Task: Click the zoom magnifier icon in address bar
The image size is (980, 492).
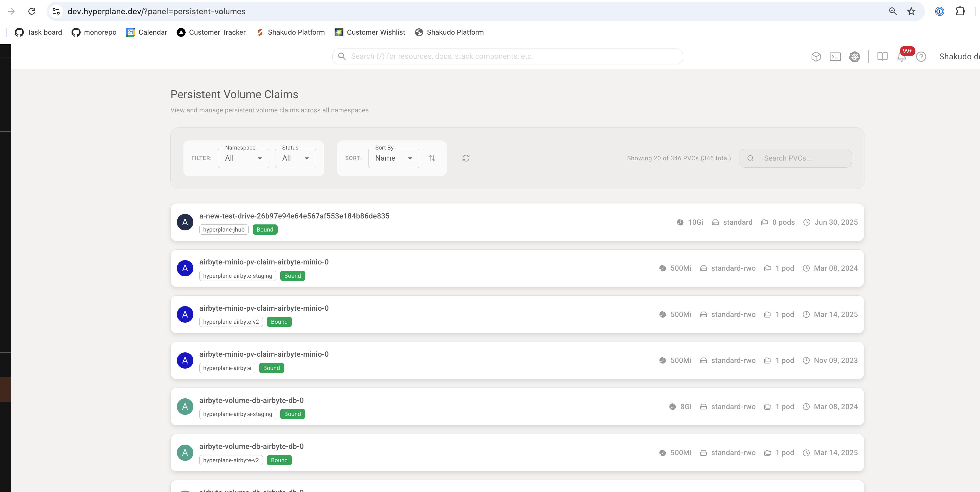Action: click(893, 11)
